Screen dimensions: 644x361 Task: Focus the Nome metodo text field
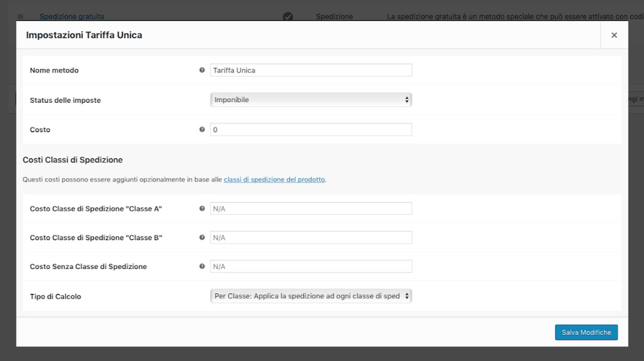311,70
